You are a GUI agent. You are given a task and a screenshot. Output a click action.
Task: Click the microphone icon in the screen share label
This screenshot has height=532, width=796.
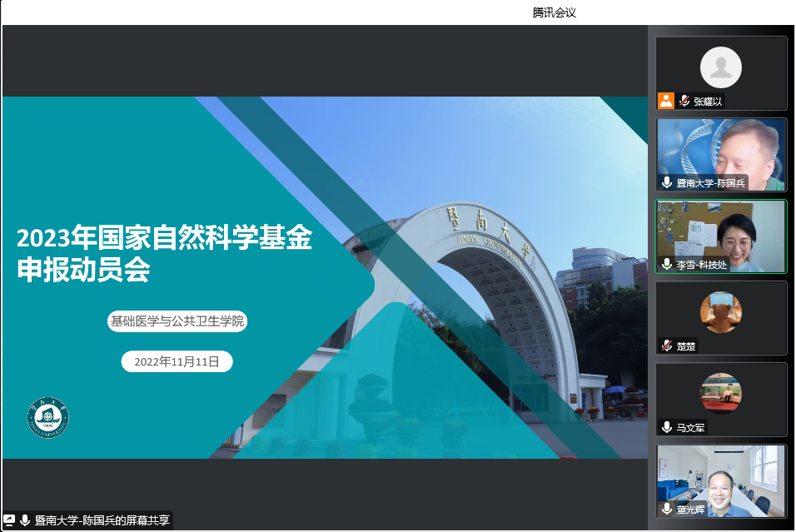tap(25, 520)
